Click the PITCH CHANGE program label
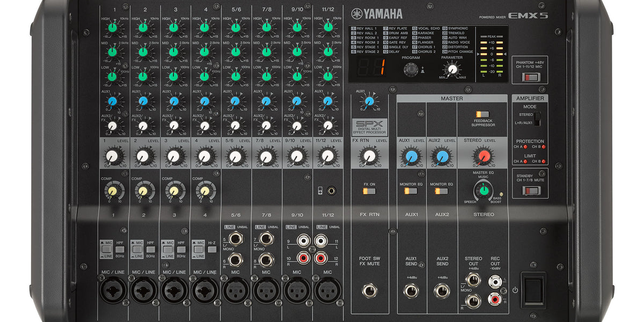This screenshot has width=644, height=322. pyautogui.click(x=457, y=52)
